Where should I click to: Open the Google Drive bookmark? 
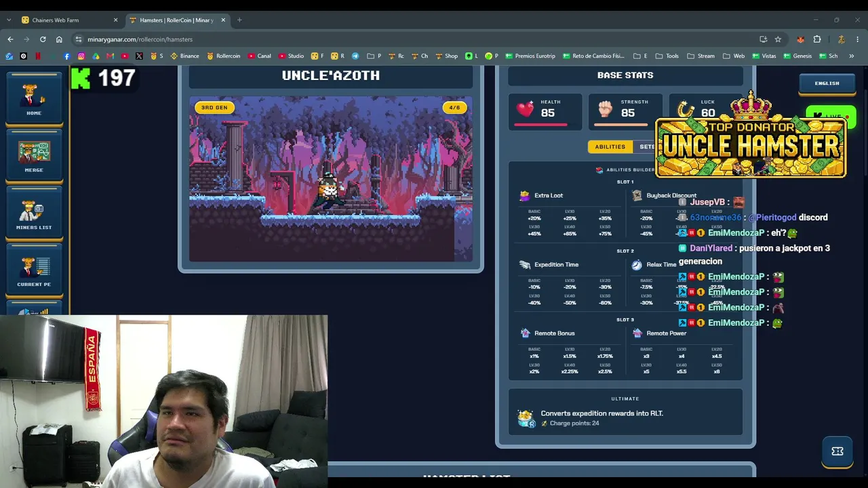96,56
